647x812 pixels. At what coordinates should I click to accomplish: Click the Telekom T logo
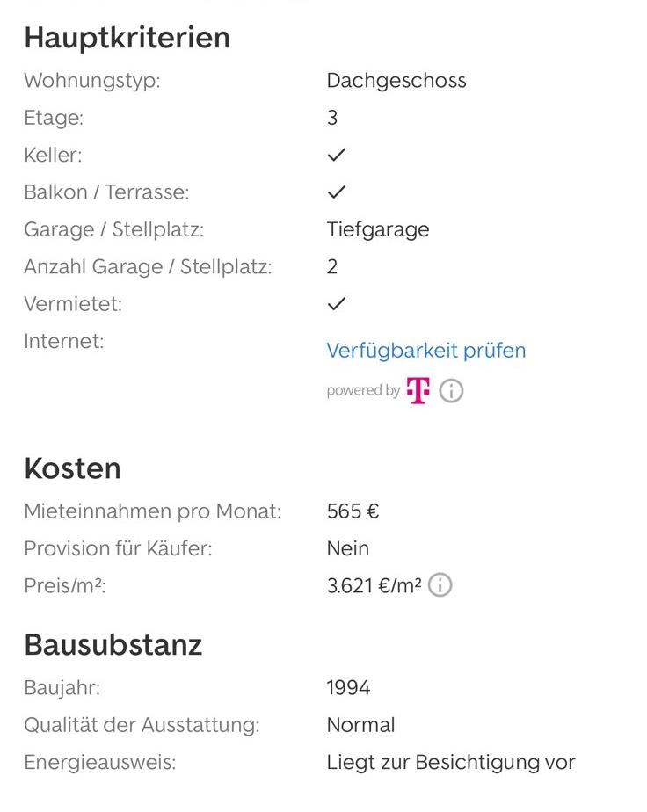coord(418,390)
